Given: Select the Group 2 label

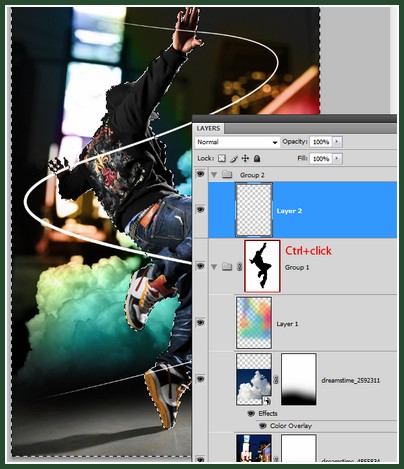Looking at the screenshot, I should point(252,175).
